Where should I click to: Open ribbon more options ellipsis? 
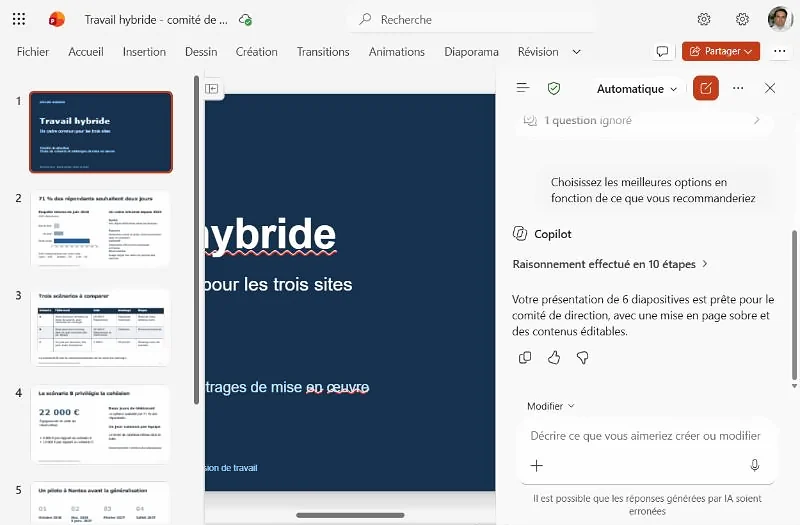780,51
